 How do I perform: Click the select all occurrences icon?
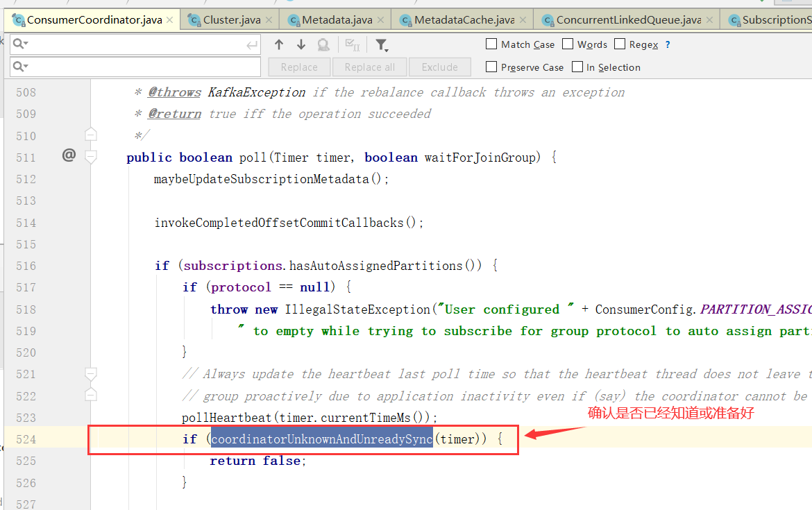click(353, 45)
